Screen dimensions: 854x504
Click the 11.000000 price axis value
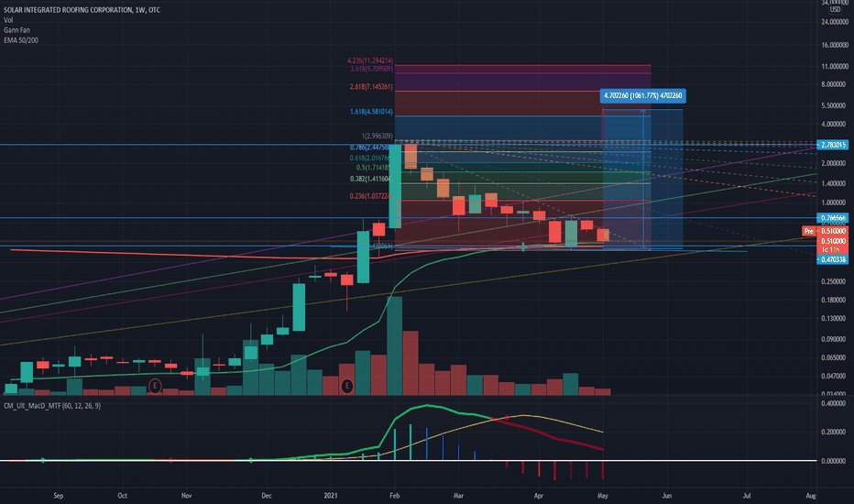coord(835,66)
